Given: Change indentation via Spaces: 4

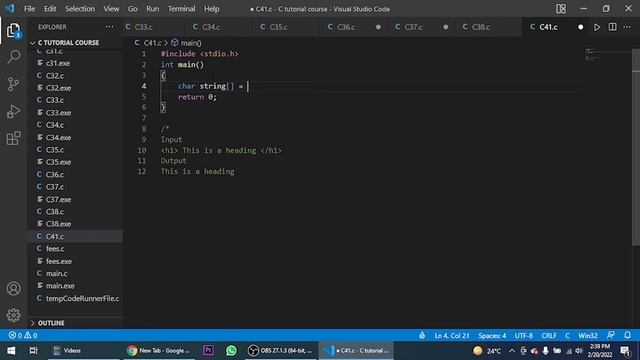Looking at the screenshot, I should click(492, 336).
